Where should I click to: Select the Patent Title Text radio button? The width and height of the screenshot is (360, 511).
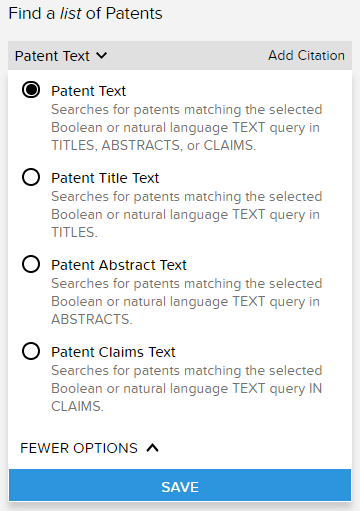(x=31, y=177)
